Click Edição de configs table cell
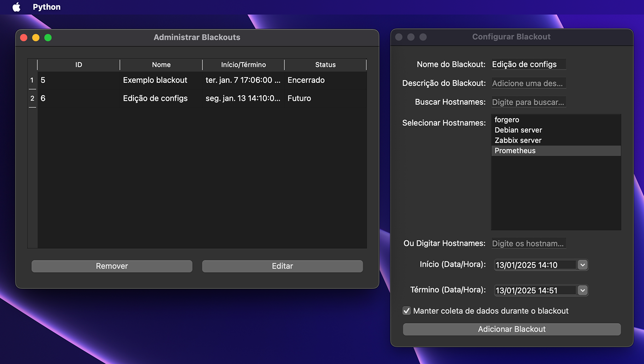This screenshot has height=364, width=644. 161,98
